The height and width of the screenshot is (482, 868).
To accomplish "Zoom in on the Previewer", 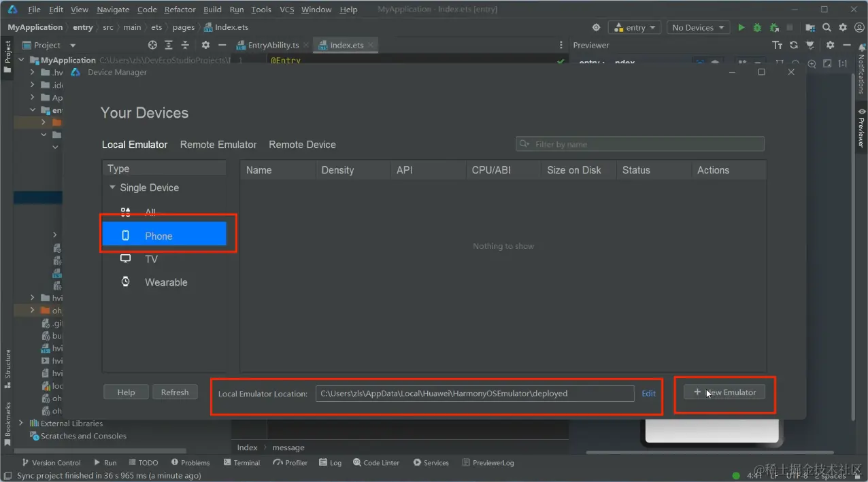I will click(x=812, y=63).
